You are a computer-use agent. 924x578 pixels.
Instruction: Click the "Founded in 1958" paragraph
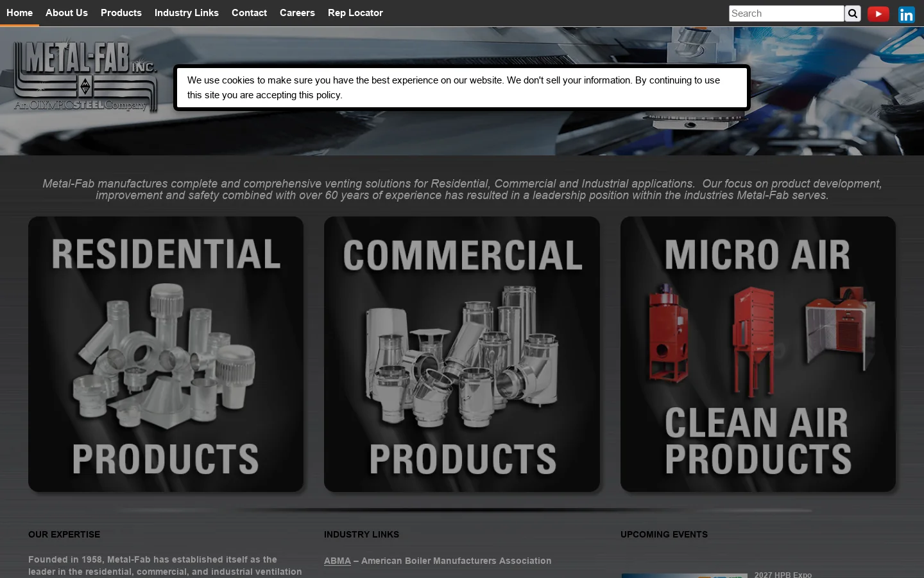pos(165,566)
